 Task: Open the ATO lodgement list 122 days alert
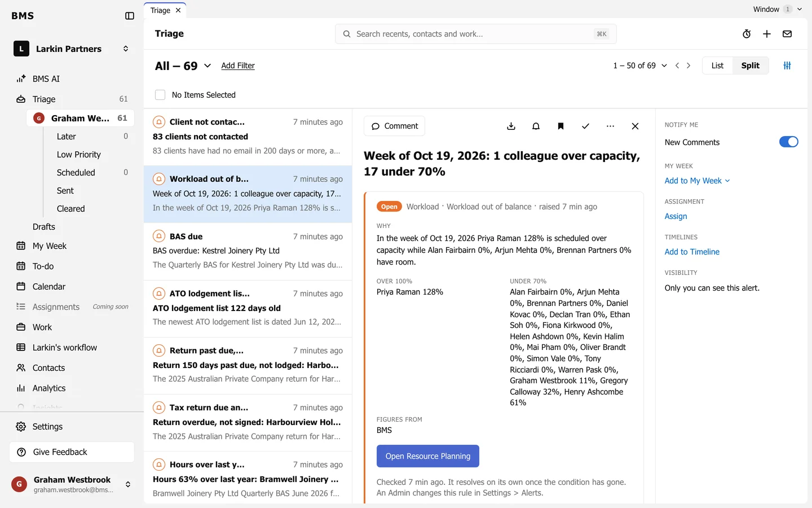click(248, 308)
